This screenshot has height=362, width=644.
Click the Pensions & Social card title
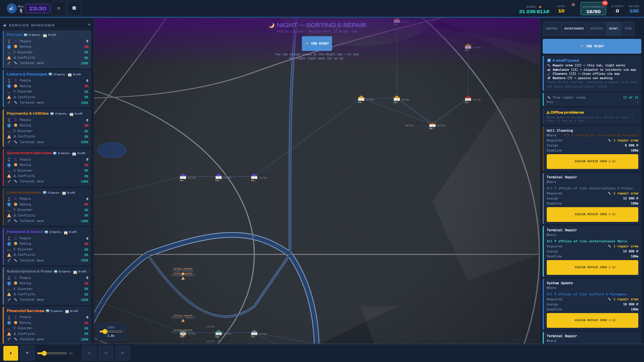(25, 232)
